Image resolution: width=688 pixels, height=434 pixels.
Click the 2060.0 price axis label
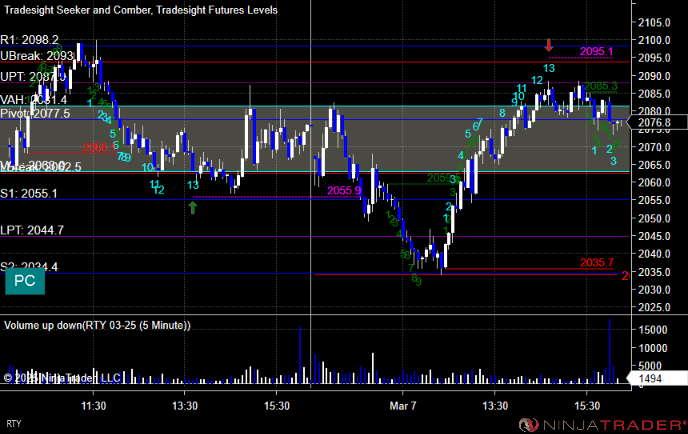(654, 183)
